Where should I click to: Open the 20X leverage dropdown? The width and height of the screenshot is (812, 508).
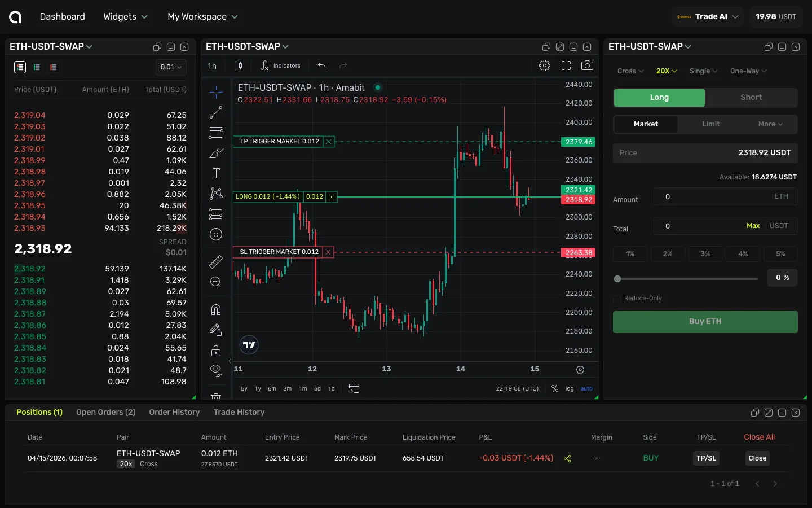coord(667,71)
